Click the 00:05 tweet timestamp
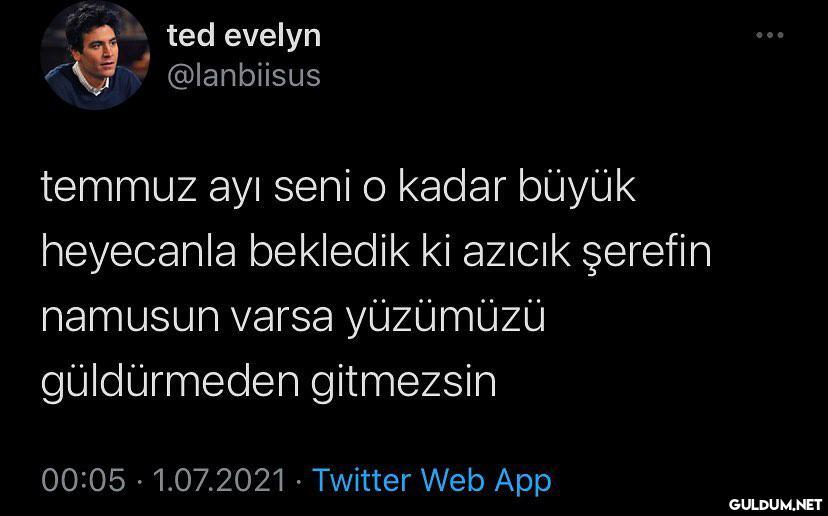 coord(84,481)
